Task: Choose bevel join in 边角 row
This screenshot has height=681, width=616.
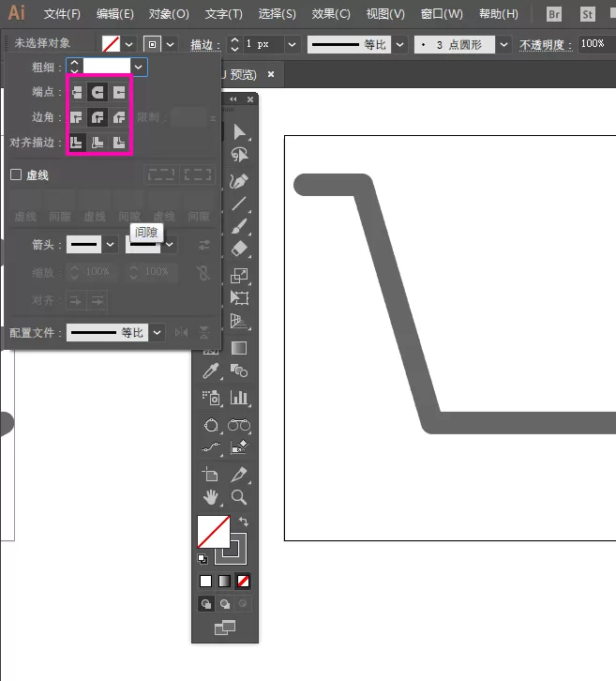Action: (118, 117)
